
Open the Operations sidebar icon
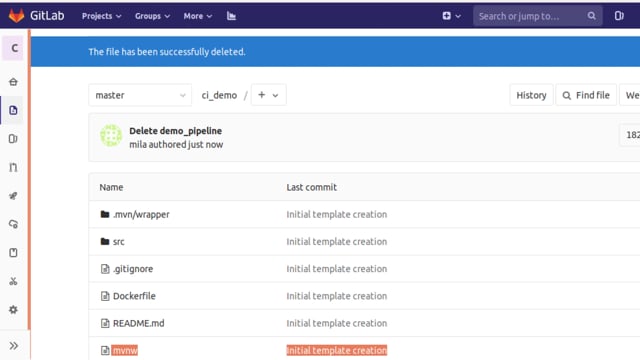[x=13, y=224]
